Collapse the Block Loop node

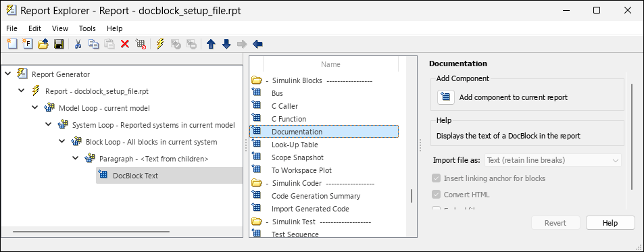[x=62, y=142]
